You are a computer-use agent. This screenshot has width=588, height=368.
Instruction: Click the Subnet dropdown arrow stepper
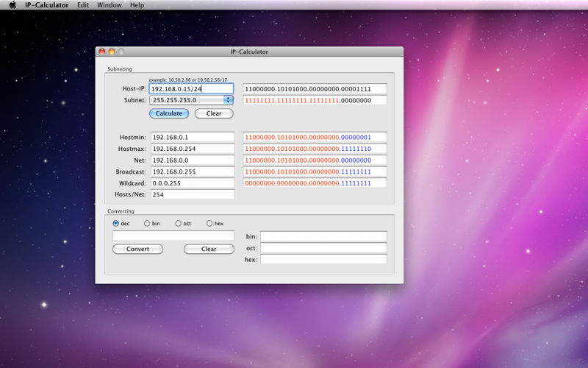pyautogui.click(x=229, y=100)
